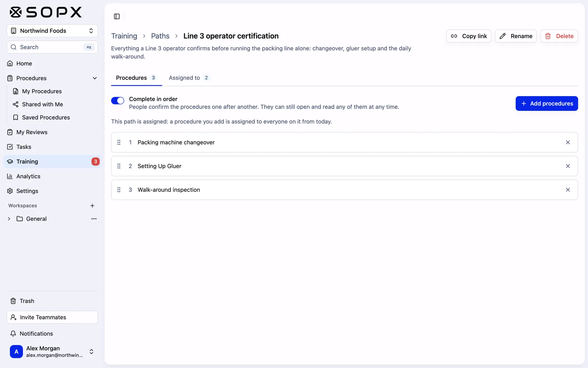Add a new workspace with plus icon
Image resolution: width=588 pixels, height=368 pixels.
tap(92, 206)
